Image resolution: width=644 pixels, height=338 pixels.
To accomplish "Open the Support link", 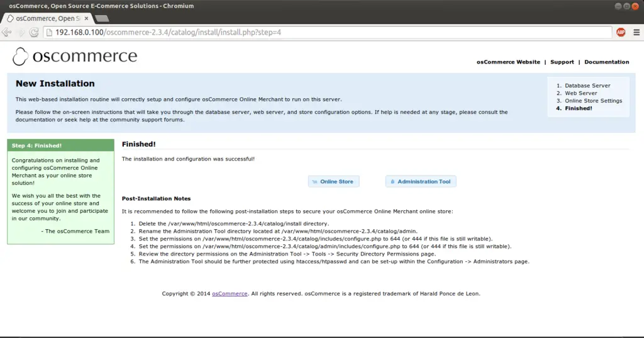I will click(562, 62).
